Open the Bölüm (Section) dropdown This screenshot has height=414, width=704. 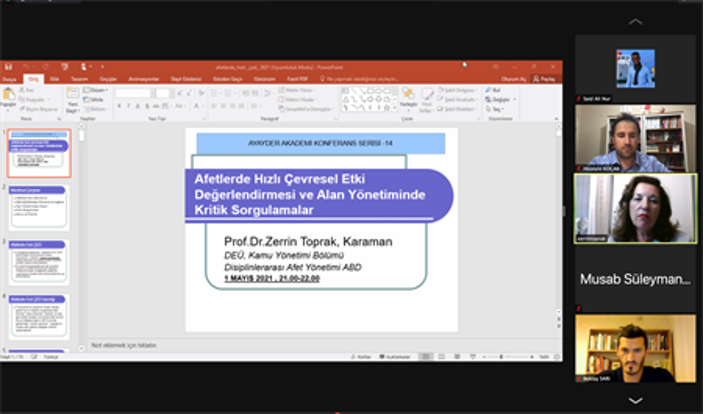tap(96, 109)
